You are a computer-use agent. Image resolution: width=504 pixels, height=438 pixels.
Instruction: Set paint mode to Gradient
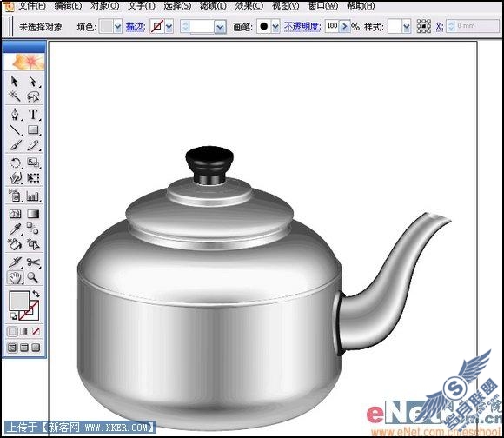coord(24,331)
